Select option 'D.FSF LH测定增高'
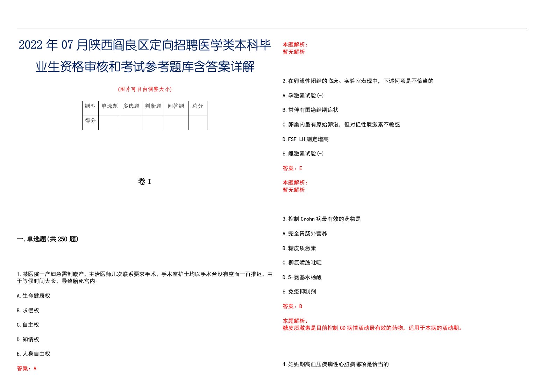 306,139
